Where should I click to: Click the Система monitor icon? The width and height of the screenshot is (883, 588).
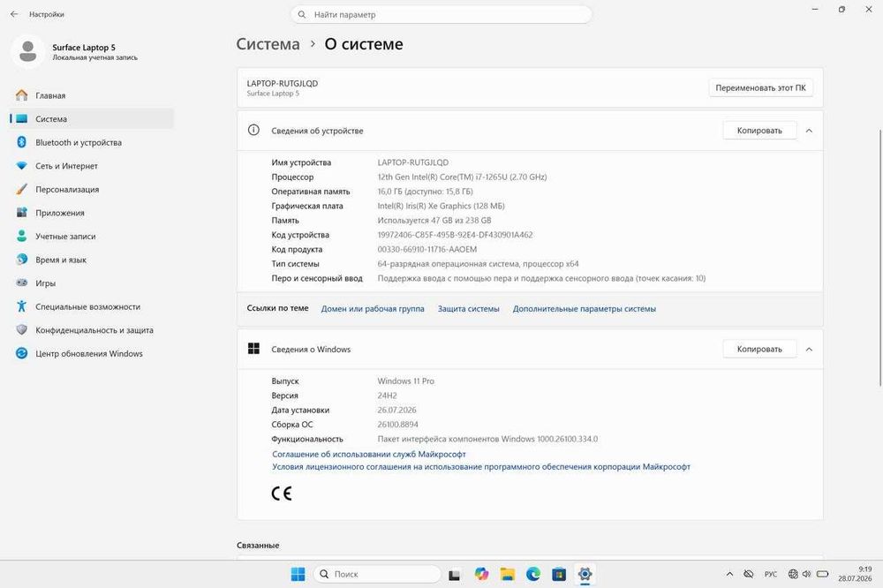pyautogui.click(x=21, y=119)
